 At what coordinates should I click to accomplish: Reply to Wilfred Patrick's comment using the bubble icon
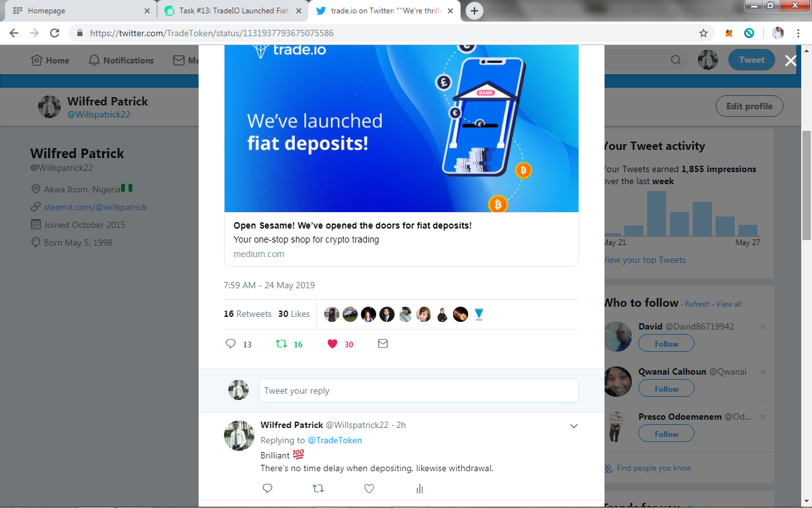(x=268, y=488)
